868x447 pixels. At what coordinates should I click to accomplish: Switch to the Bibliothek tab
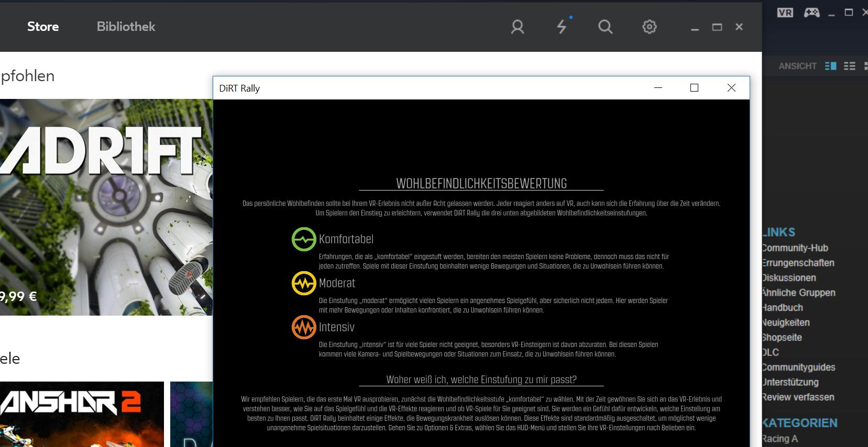(126, 27)
